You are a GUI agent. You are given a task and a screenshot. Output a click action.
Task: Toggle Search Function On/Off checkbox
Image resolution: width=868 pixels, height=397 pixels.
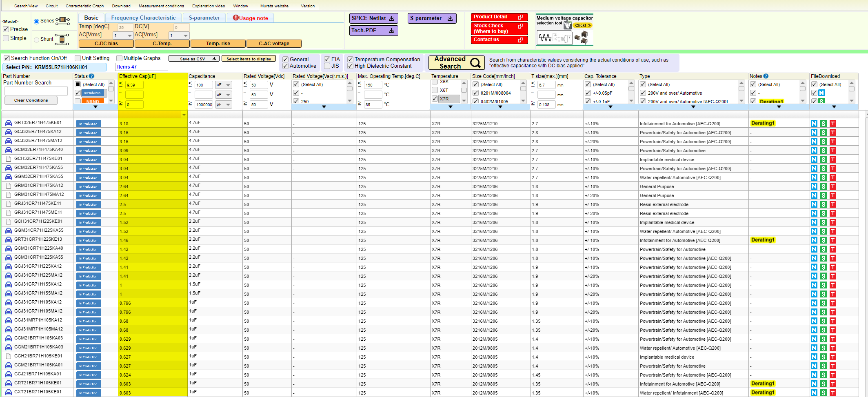7,58
